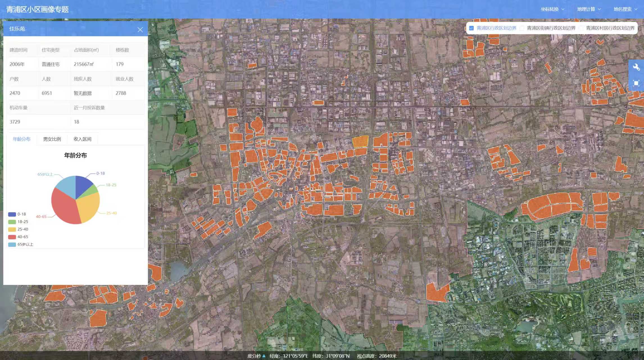Enable 青浦区街镇行政区划边界 checkbox
644x360 pixels.
tap(522, 28)
